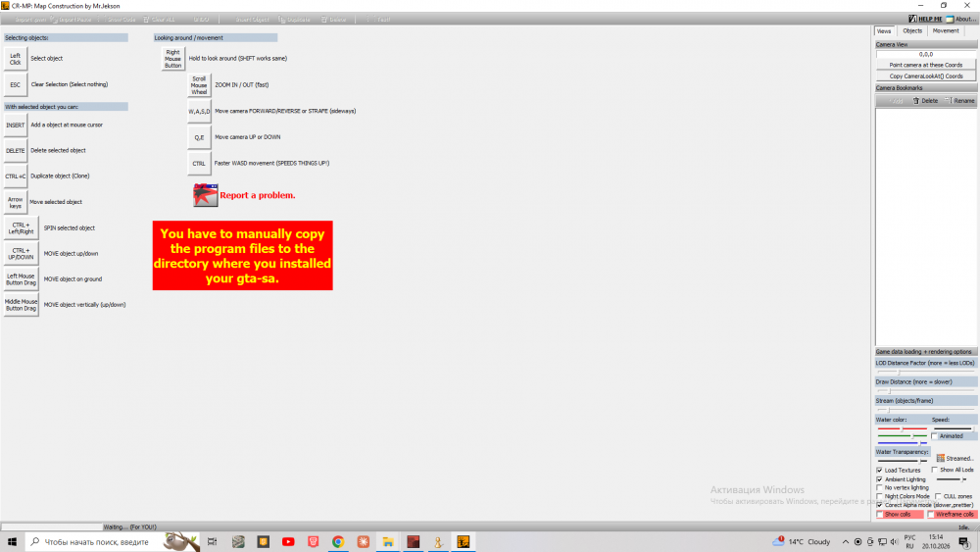Open the Windows notification center icon
The height and width of the screenshot is (552, 980).
coord(964,542)
